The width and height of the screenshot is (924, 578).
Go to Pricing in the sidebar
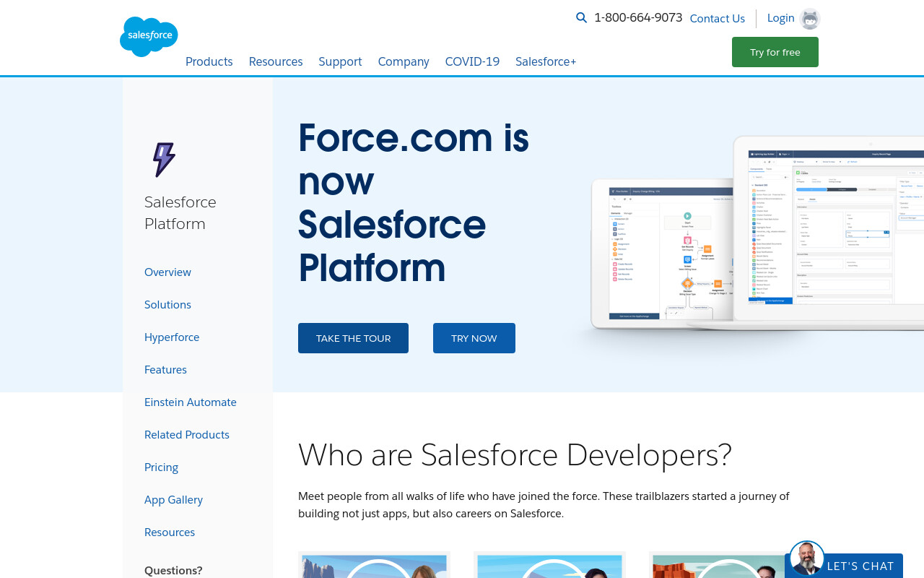tap(161, 467)
